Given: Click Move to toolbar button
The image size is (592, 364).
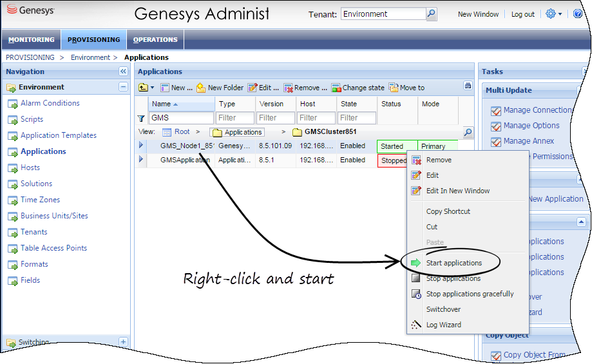Looking at the screenshot, I should (x=406, y=88).
